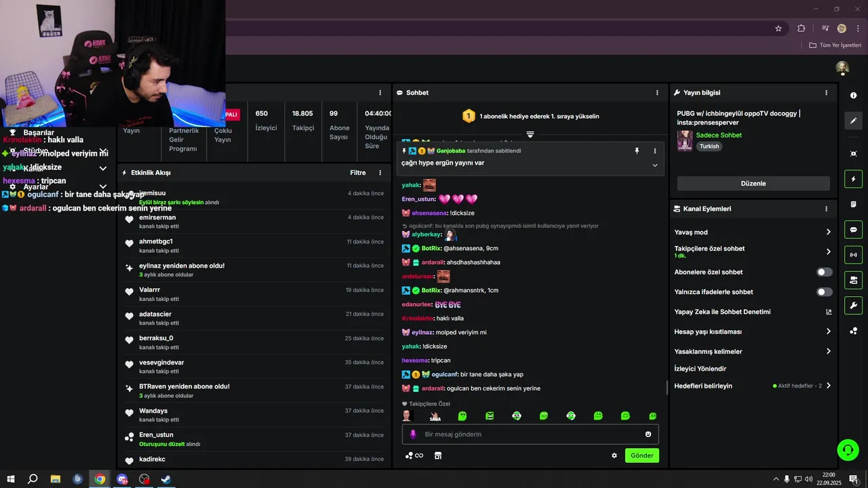Toggle Abonelere özel sohbet switch

click(x=824, y=272)
